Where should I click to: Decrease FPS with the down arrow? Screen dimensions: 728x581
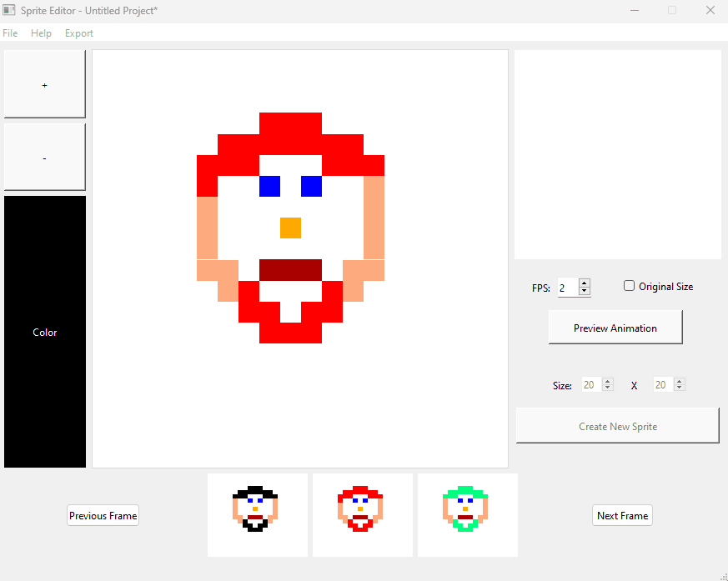(x=585, y=292)
